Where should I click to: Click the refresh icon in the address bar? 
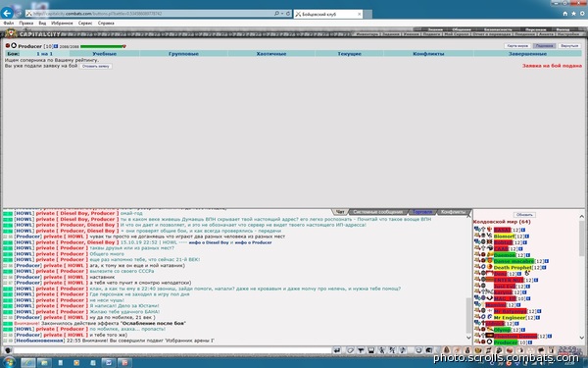288,14
